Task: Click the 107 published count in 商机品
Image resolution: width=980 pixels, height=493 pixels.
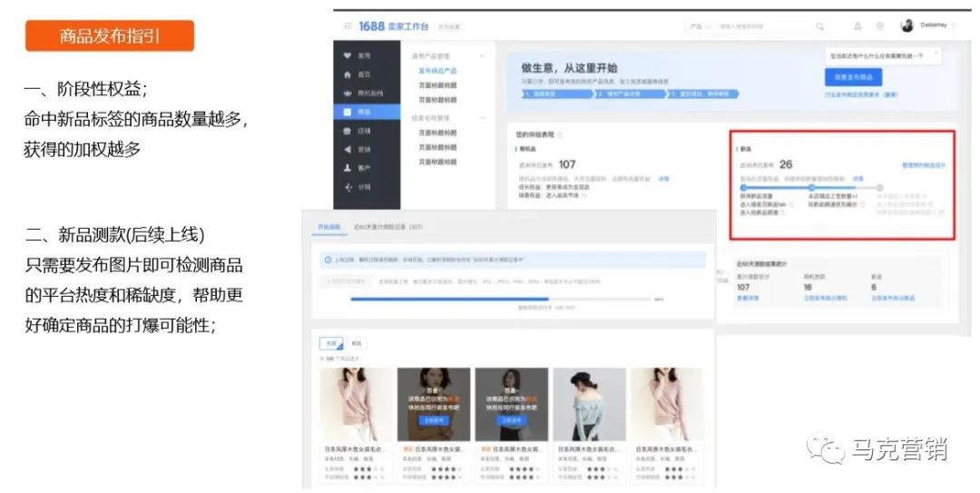Action: pyautogui.click(x=567, y=164)
